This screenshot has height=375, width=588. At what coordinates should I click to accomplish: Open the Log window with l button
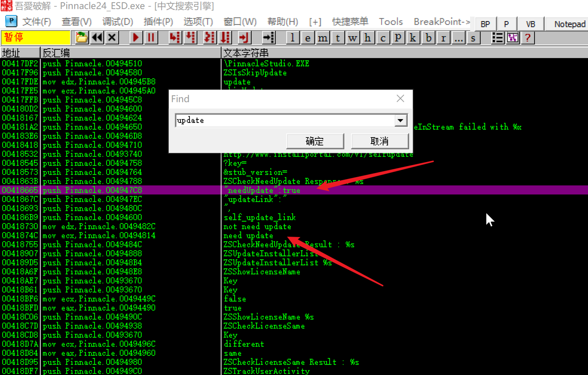click(x=293, y=38)
